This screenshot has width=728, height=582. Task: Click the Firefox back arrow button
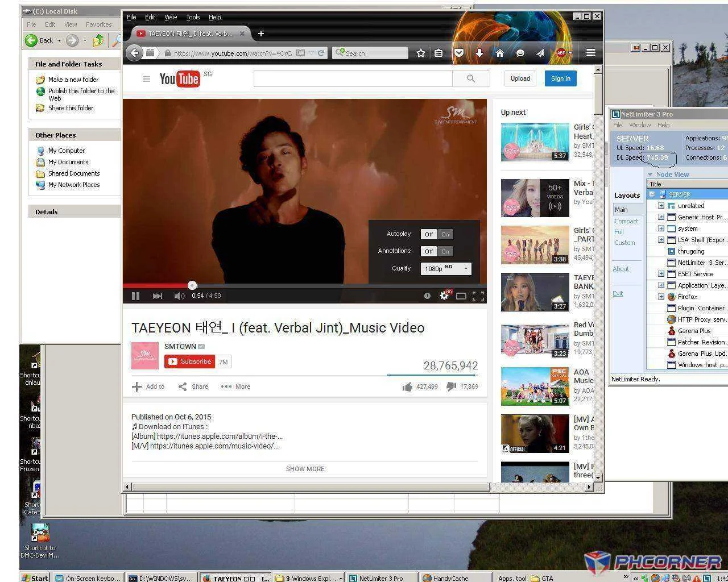[134, 53]
